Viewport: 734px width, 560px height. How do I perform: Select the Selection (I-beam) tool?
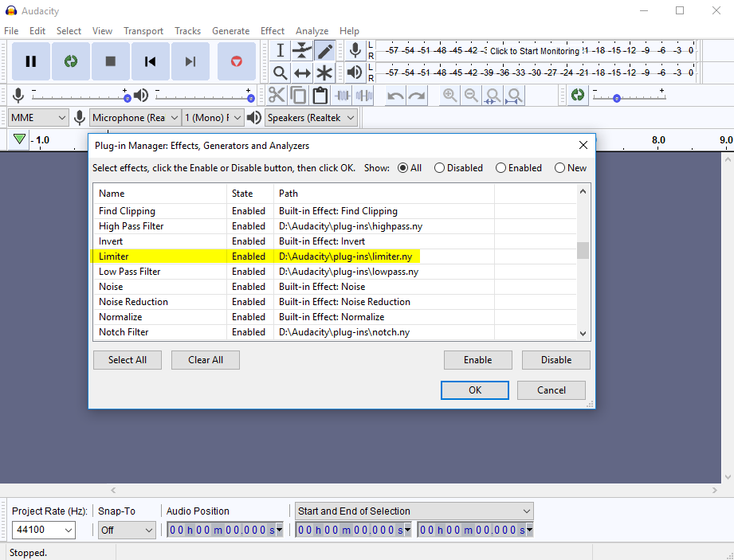[x=280, y=50]
